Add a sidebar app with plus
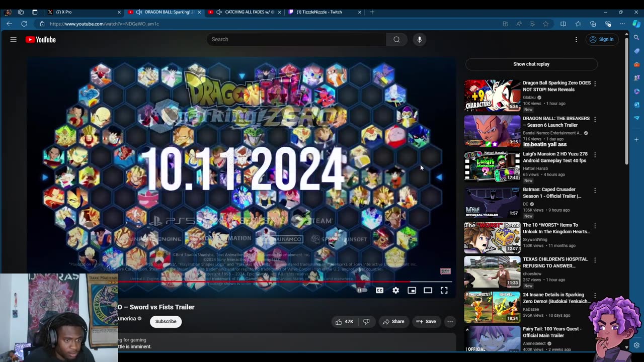 [x=636, y=139]
